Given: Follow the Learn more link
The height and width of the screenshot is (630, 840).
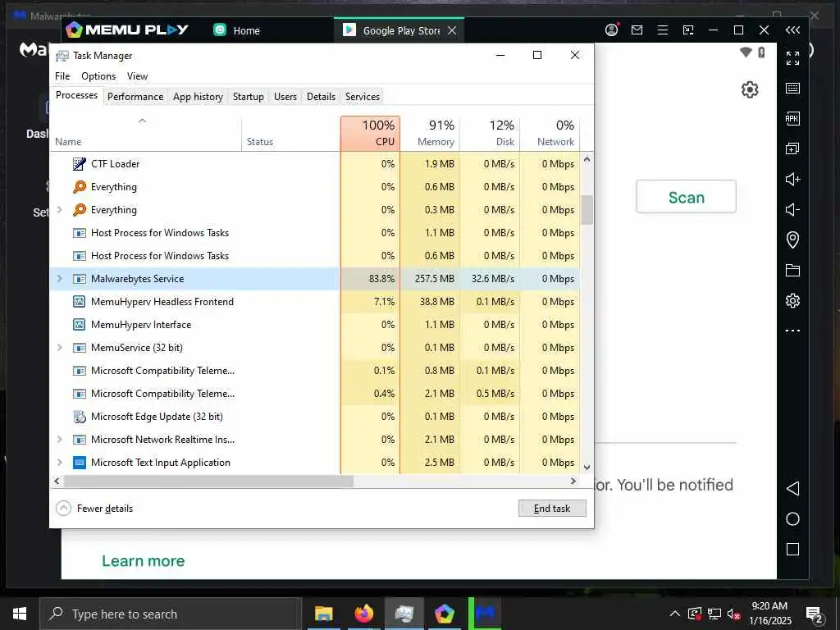Looking at the screenshot, I should (x=143, y=560).
